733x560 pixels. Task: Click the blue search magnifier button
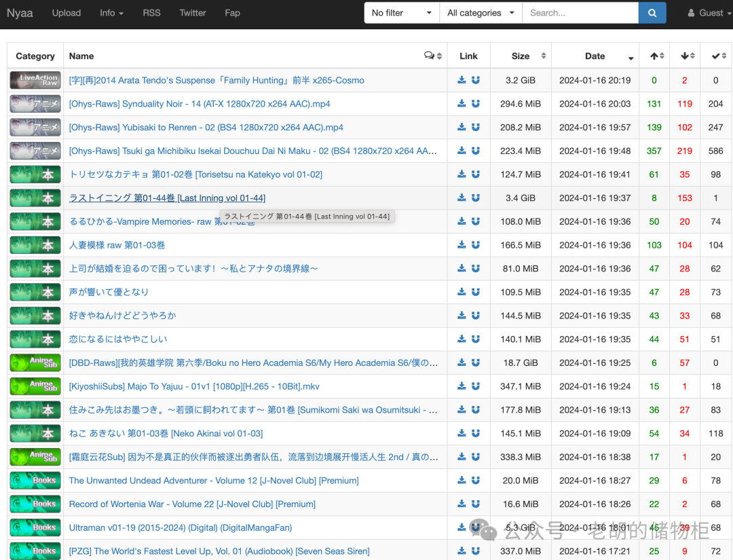(x=652, y=12)
